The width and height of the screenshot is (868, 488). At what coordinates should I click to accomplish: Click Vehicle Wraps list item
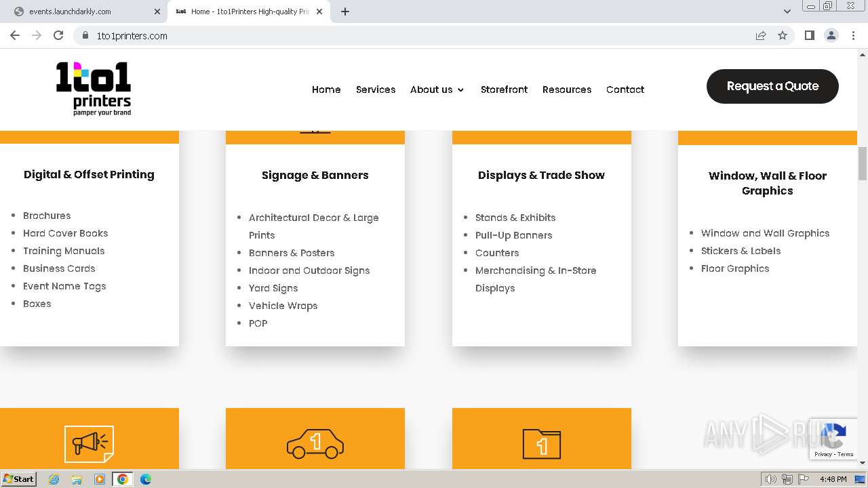point(283,306)
